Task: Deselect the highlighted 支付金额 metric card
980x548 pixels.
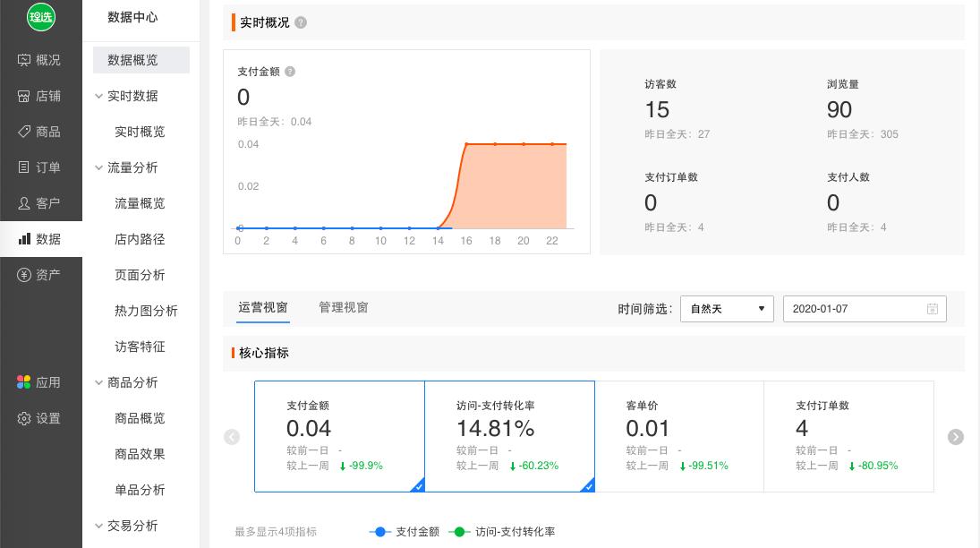Action: point(340,436)
